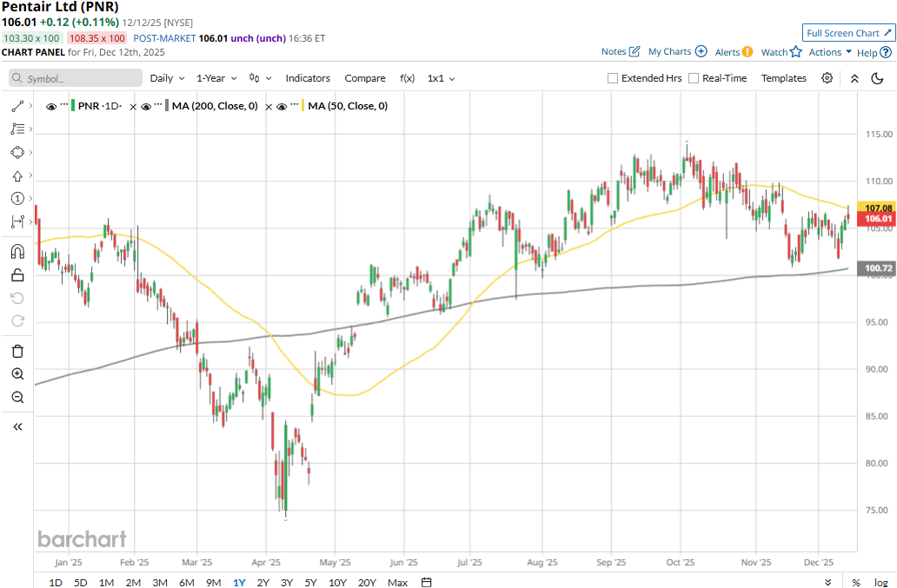This screenshot has height=588, width=897.
Task: Enable the Extended Hrs checkbox
Action: pos(613,78)
